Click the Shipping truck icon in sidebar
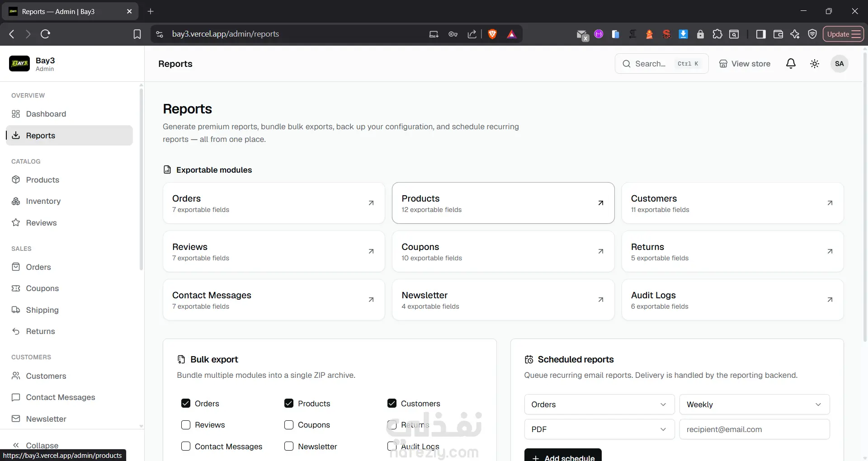868x461 pixels. point(16,310)
